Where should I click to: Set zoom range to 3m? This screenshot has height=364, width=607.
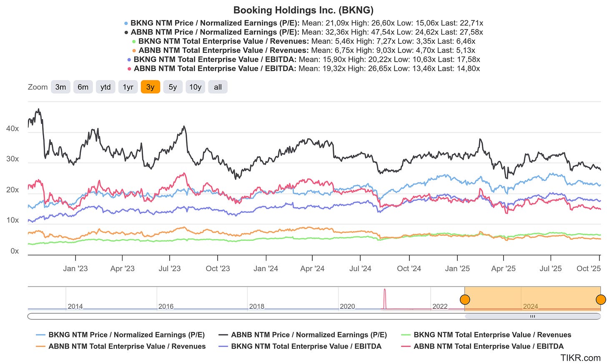point(61,87)
